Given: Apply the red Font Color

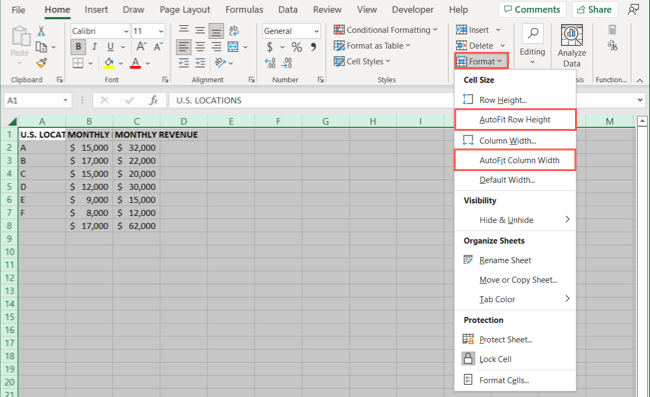Looking at the screenshot, I should pyautogui.click(x=135, y=63).
